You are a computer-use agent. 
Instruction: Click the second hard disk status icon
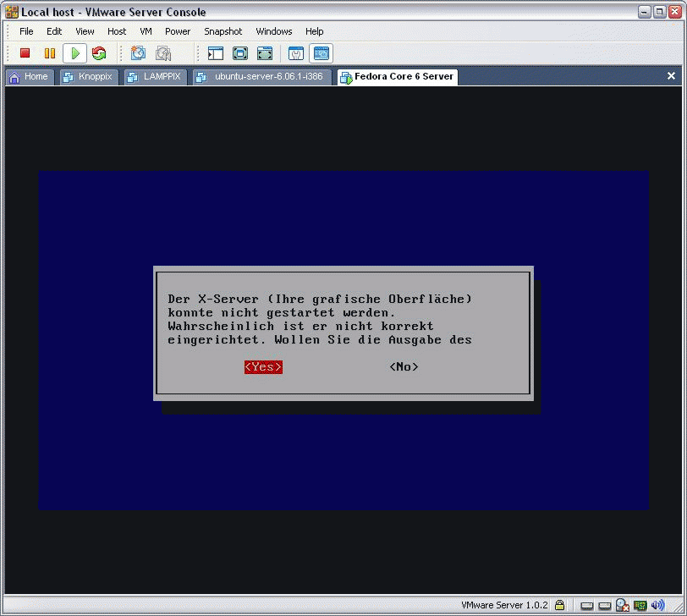tap(605, 606)
